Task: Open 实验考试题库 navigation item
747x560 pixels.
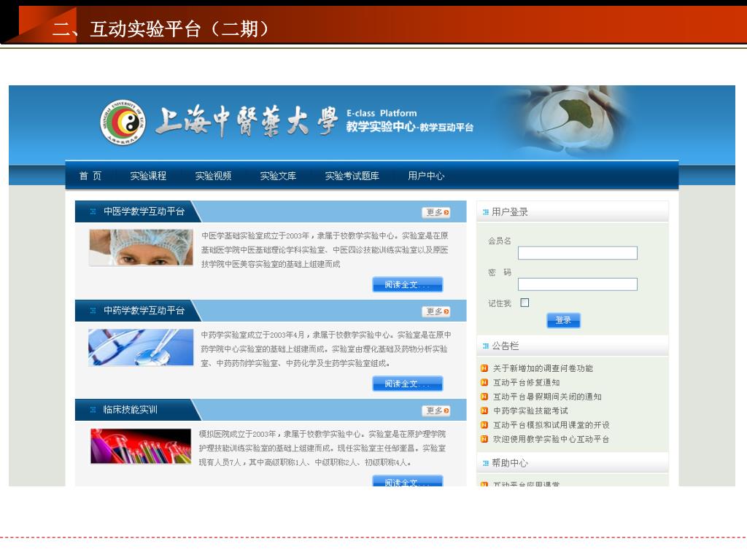Action: (352, 176)
